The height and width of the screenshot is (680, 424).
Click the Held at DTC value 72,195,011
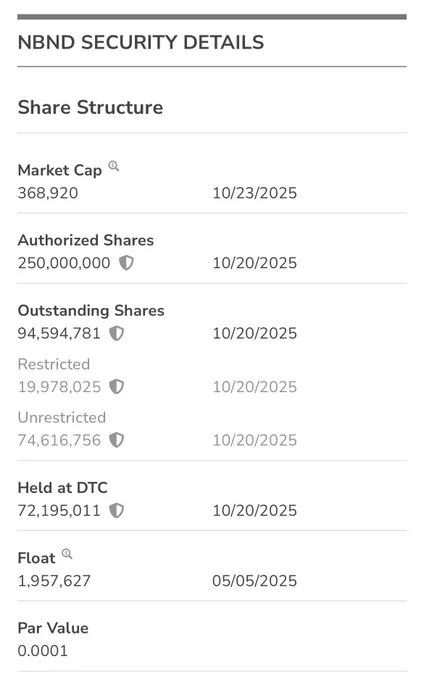coord(59,510)
